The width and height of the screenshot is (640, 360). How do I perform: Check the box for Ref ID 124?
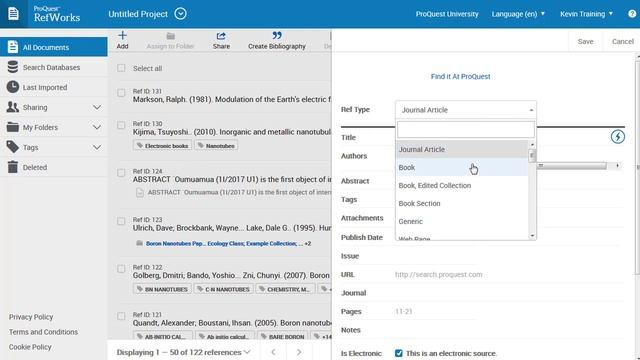[x=121, y=173]
